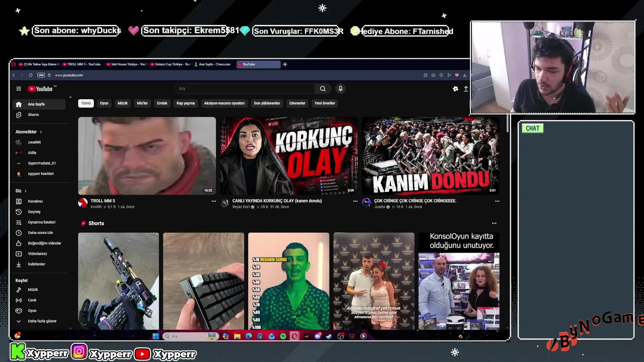
Task: Open Canlı under Keşfet
Action: click(x=39, y=300)
